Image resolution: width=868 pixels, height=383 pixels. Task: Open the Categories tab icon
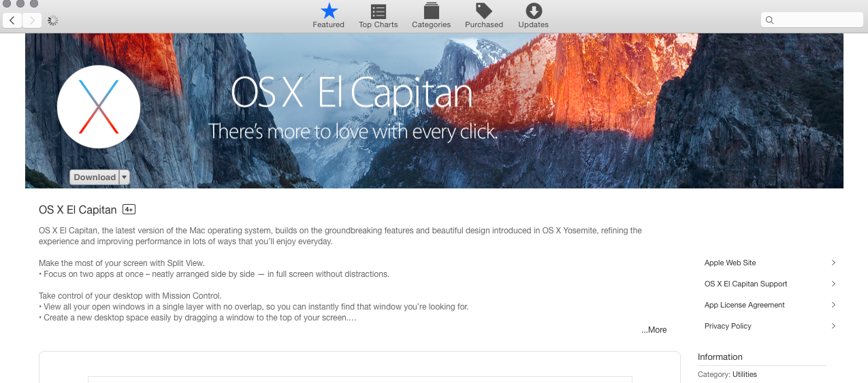click(x=431, y=11)
